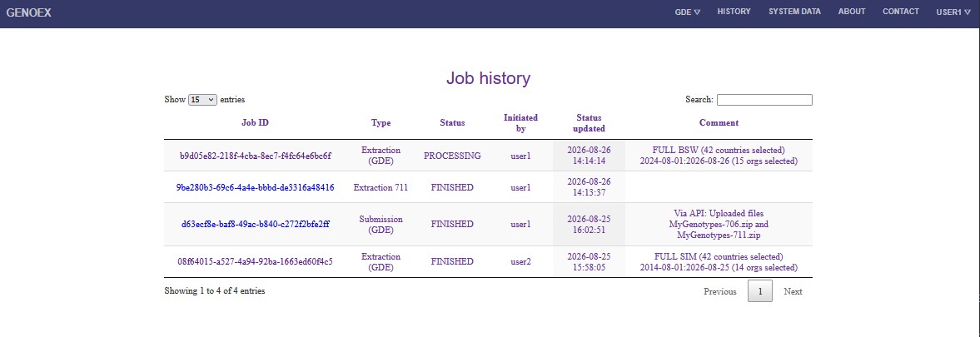The image size is (980, 337).
Task: Open job d63ecf8e-baf8-49ac-b840-c272f2bfe2ff link
Action: click(x=255, y=224)
